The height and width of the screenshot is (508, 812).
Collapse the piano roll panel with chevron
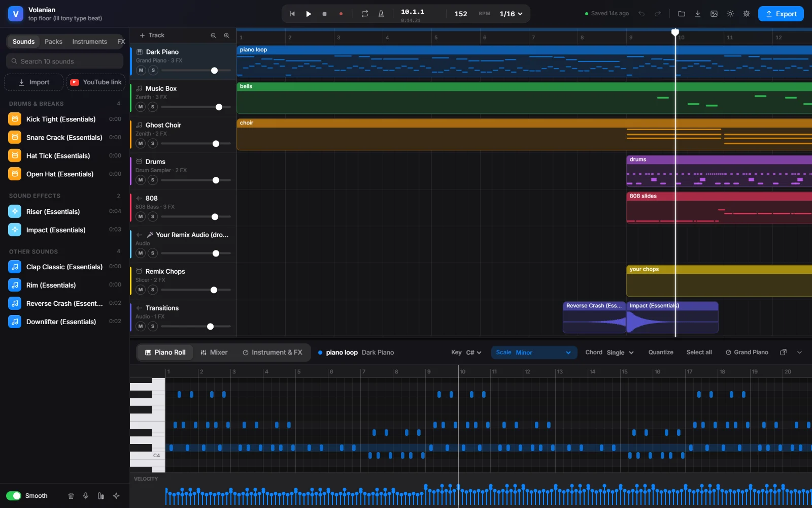[x=799, y=352]
